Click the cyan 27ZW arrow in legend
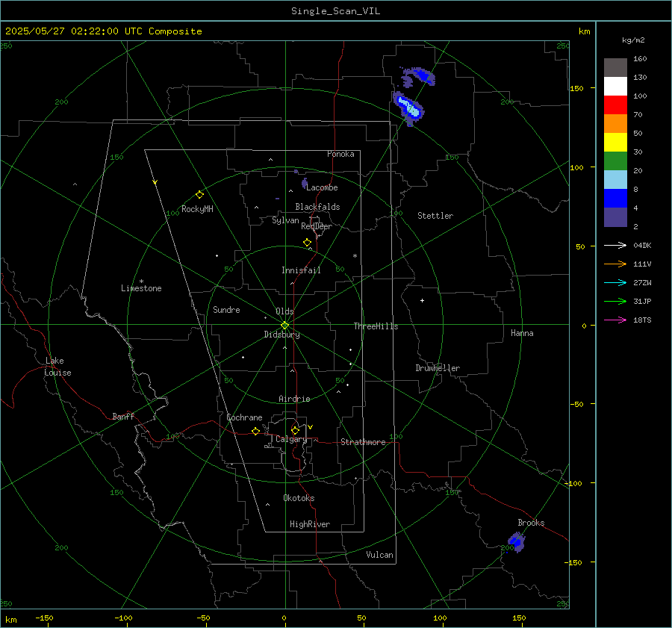This screenshot has height=628, width=672. click(615, 282)
